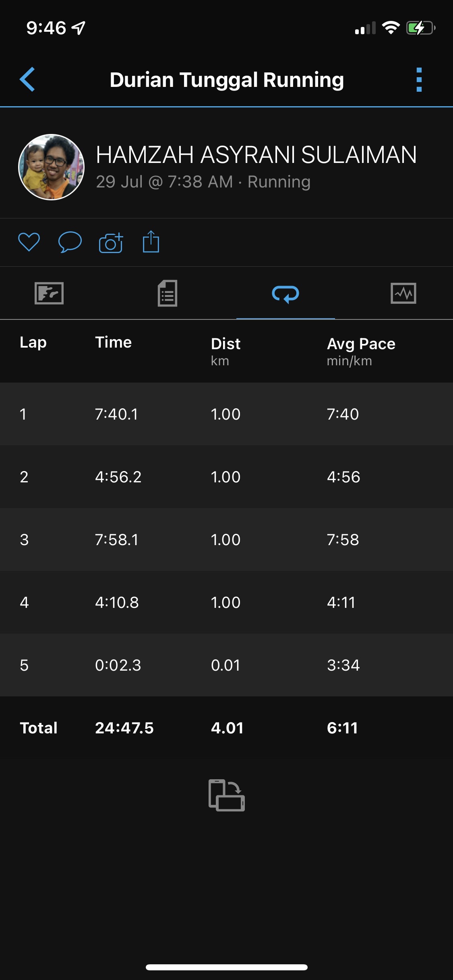Tap the battery charging status icon

tap(420, 28)
